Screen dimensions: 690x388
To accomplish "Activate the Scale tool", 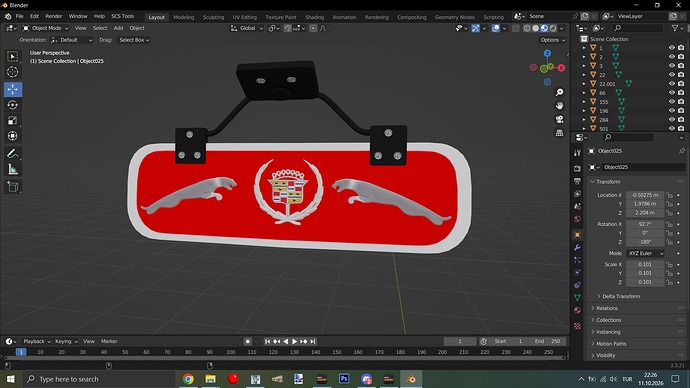I will [x=12, y=121].
